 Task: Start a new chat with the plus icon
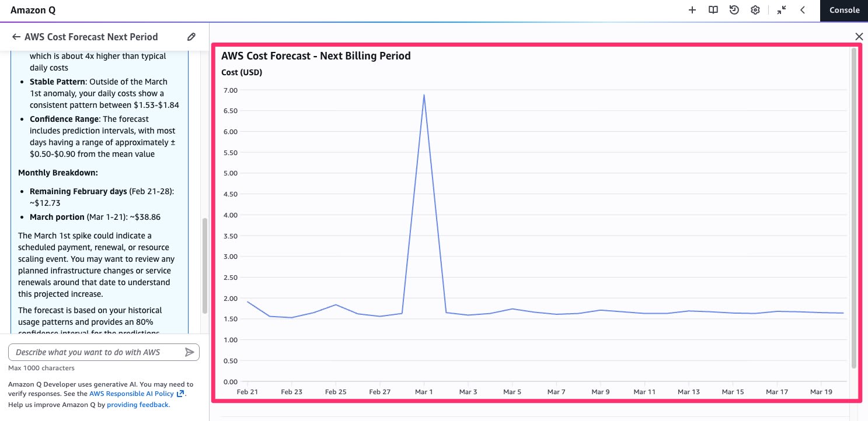[x=692, y=10]
